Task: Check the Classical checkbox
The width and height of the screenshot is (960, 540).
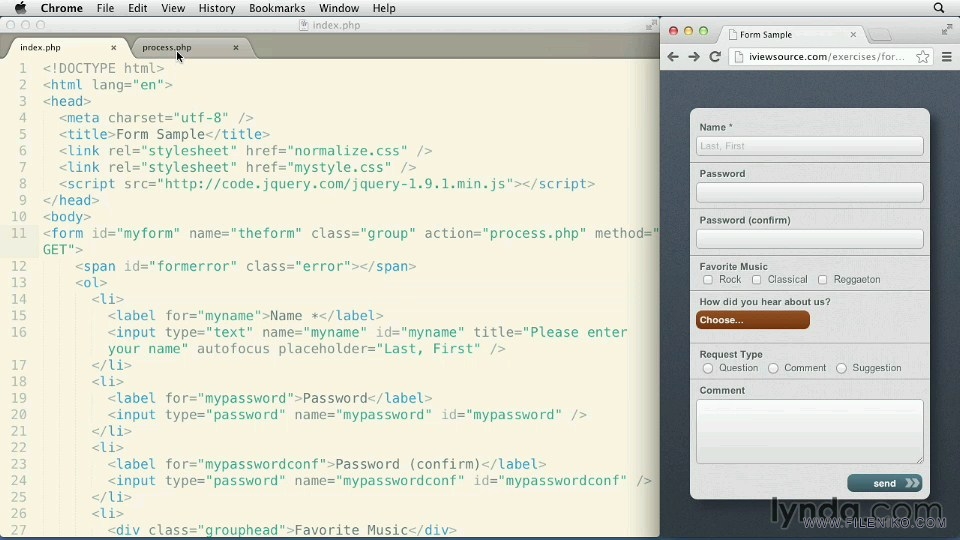Action: click(x=757, y=280)
